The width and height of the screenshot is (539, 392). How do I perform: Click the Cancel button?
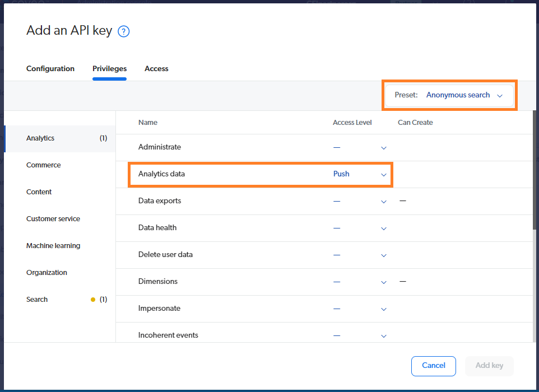point(434,366)
